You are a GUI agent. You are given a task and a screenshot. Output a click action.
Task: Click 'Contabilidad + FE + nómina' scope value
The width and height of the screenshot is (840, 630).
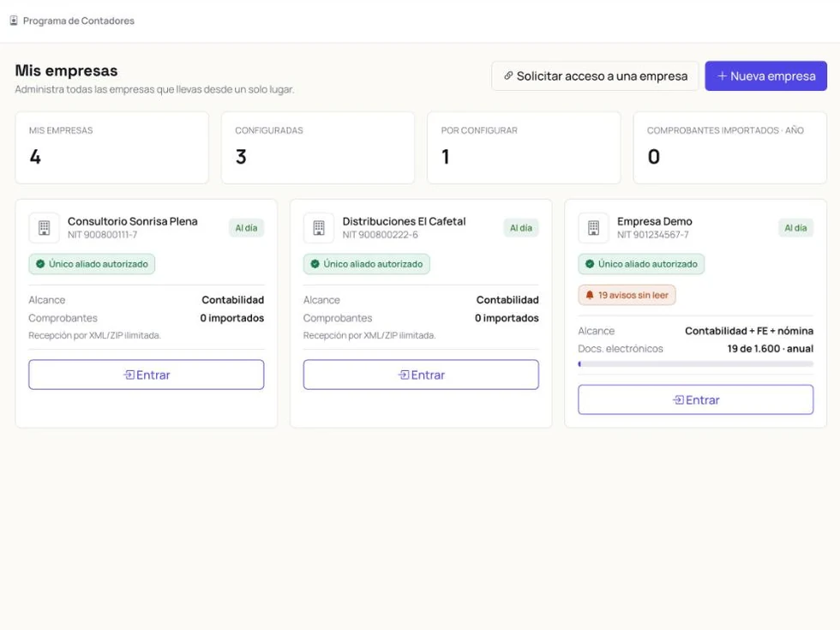tap(749, 331)
